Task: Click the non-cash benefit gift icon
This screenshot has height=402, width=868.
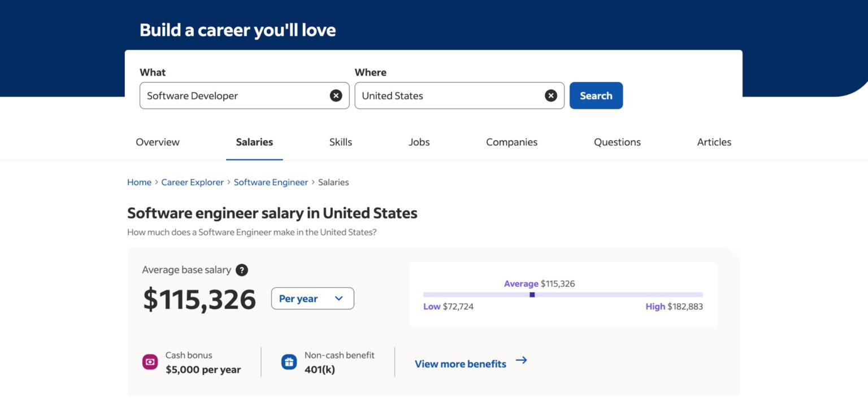Action: [289, 361]
